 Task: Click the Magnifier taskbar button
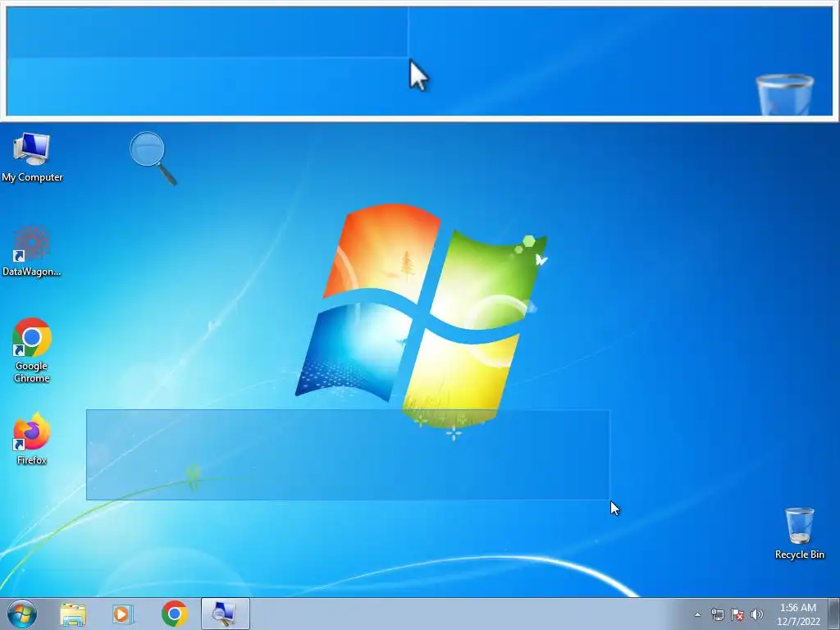coord(225,614)
